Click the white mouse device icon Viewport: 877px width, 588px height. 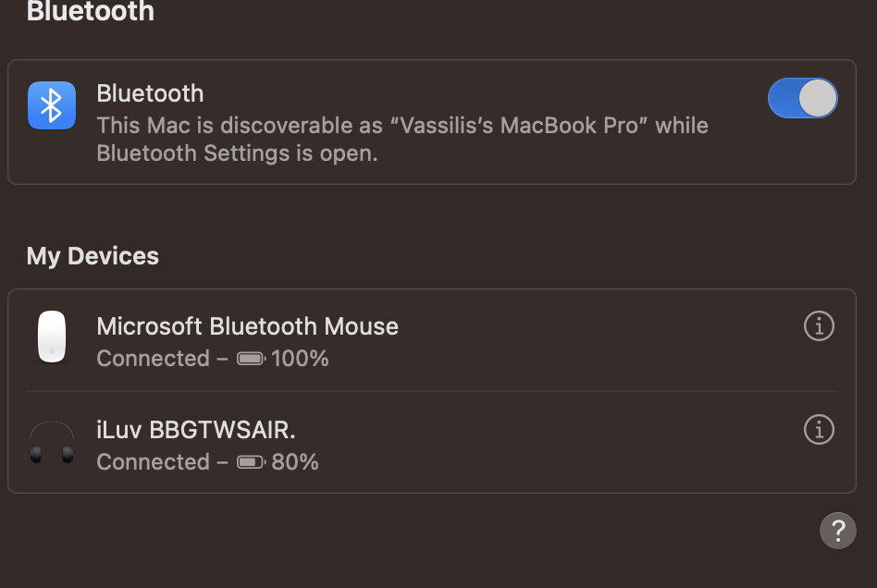click(51, 337)
